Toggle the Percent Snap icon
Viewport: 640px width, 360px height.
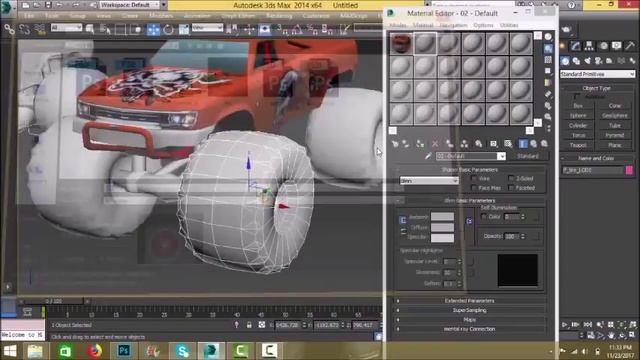[312, 29]
